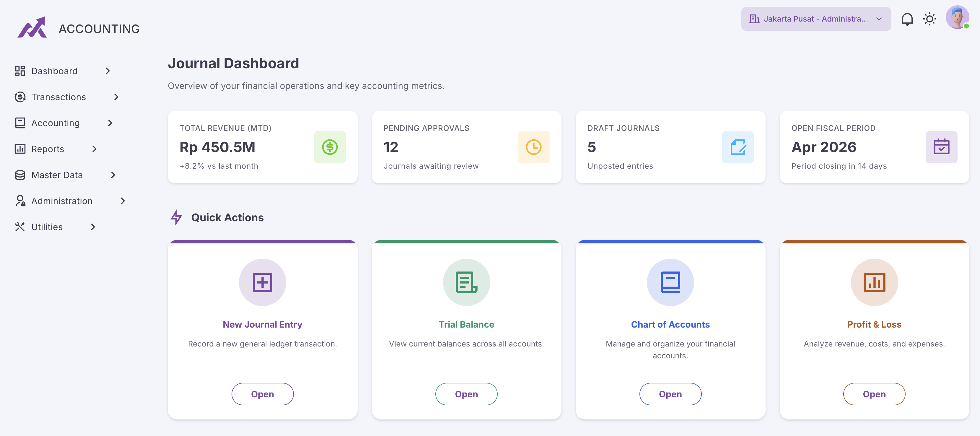Click 'Journals awaiting review' text

point(431,166)
